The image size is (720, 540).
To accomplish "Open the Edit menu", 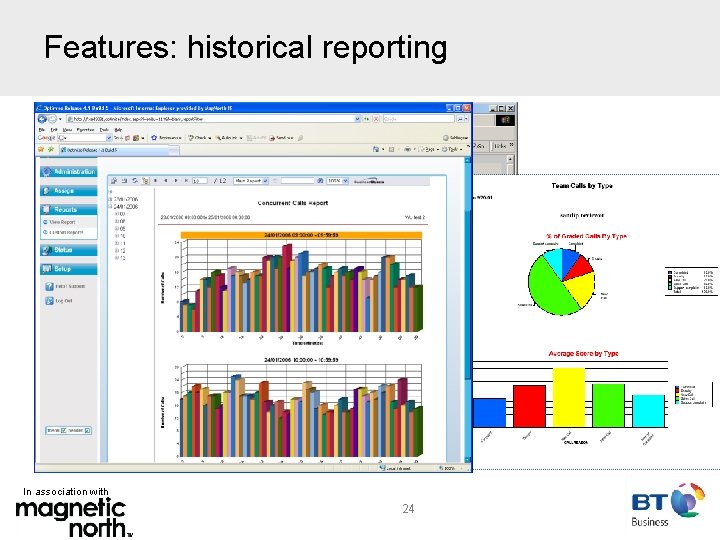I will coord(54,130).
